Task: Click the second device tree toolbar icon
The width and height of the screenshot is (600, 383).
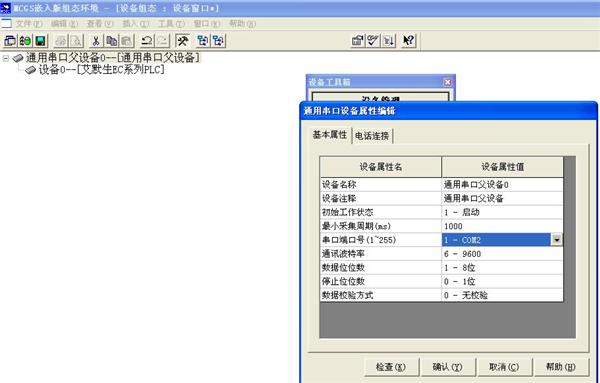Action: (x=218, y=41)
